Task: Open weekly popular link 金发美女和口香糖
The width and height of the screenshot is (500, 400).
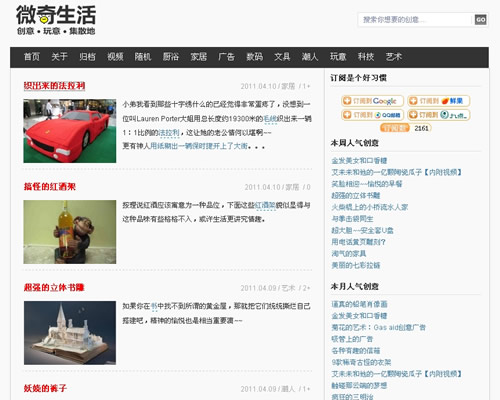Action: coord(359,161)
